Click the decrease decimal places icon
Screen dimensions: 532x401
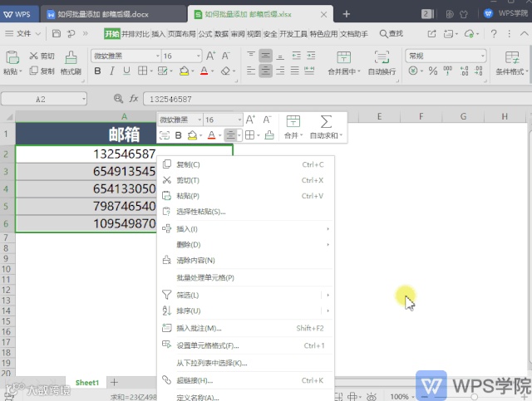click(x=479, y=71)
